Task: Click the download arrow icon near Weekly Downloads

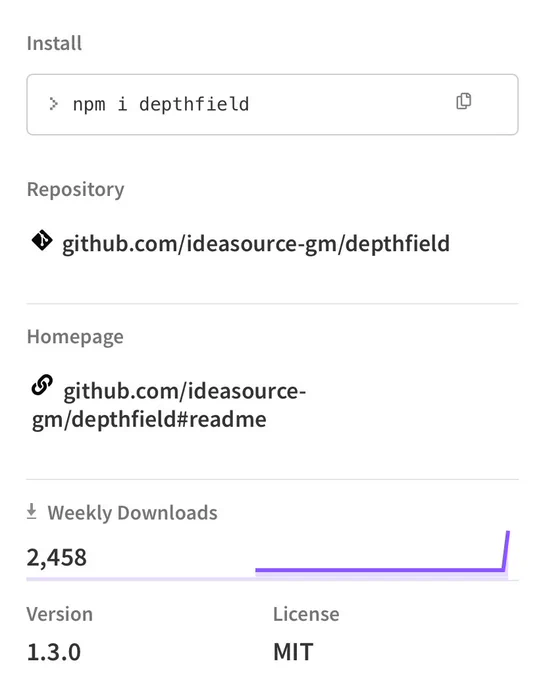Action: coord(32,511)
